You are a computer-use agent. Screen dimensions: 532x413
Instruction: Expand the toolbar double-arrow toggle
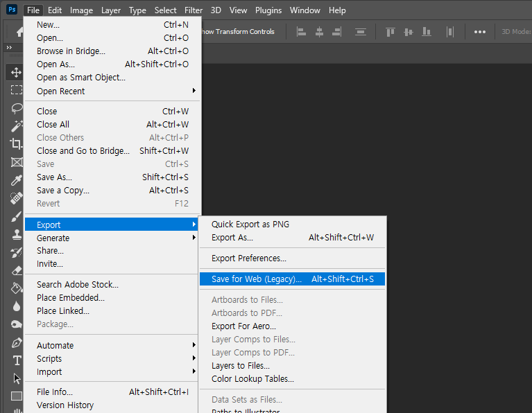click(x=9, y=48)
